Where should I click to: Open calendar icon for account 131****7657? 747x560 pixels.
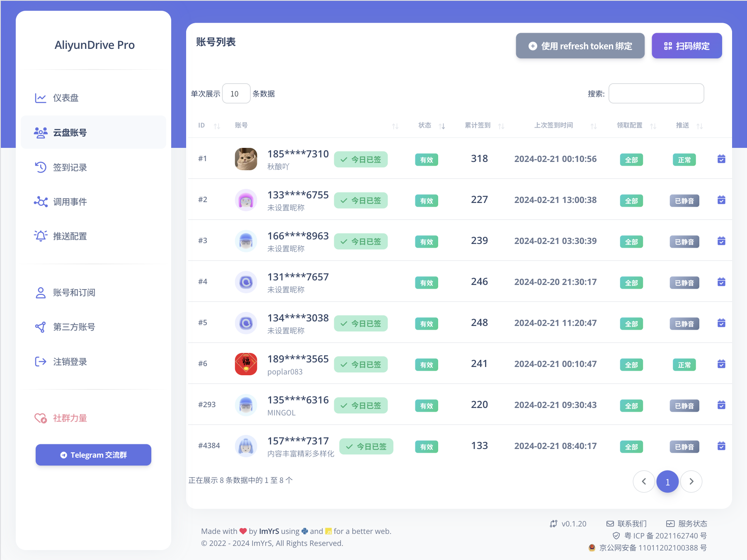(x=721, y=282)
